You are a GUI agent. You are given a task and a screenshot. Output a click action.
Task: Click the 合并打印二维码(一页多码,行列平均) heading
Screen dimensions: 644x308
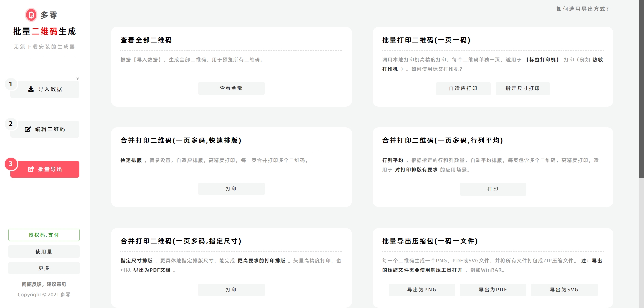443,140
